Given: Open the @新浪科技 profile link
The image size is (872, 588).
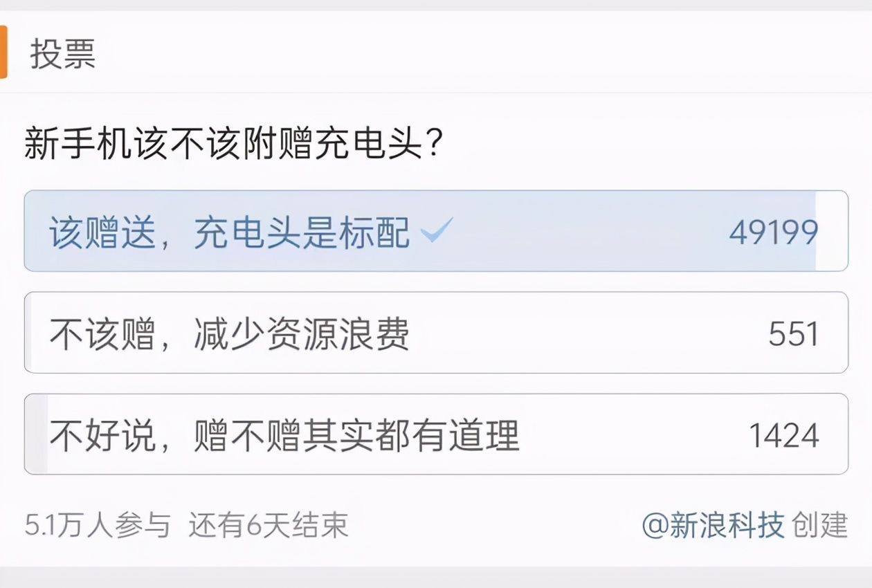Looking at the screenshot, I should pos(716,526).
